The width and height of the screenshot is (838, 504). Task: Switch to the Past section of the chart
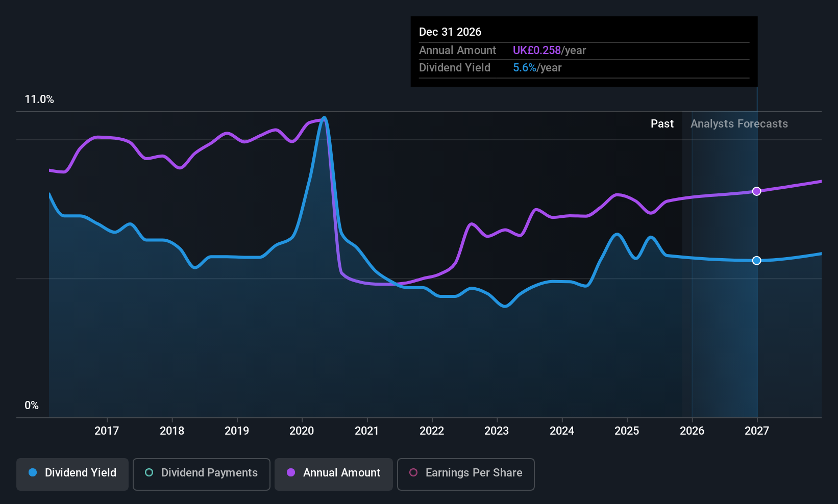(x=662, y=123)
